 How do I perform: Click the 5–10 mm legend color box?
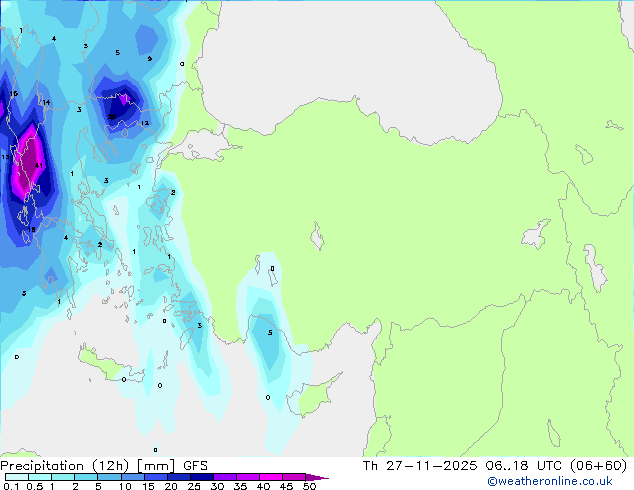click(x=109, y=477)
